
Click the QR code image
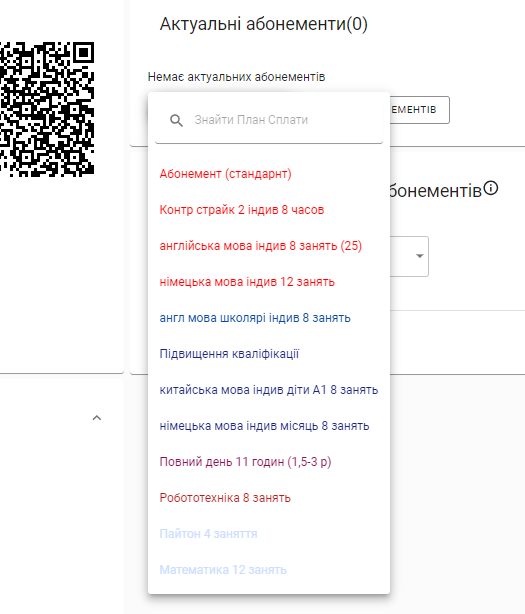pos(47,109)
